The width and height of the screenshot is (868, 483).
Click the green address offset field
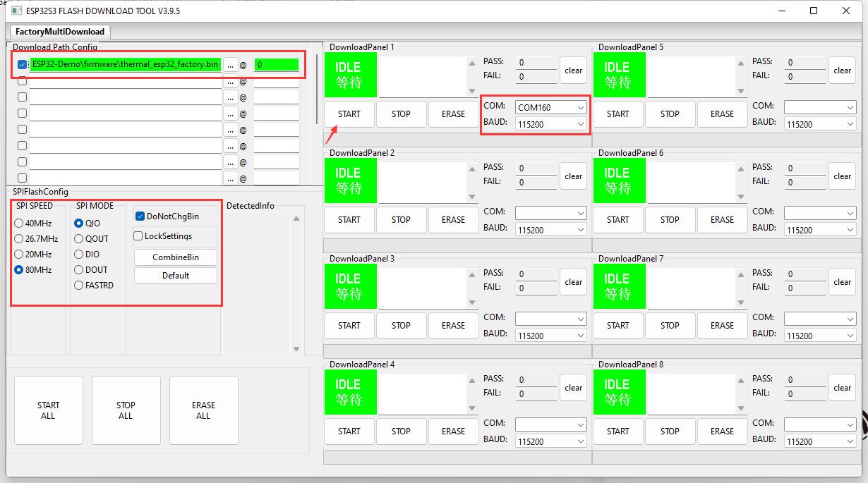click(x=276, y=65)
